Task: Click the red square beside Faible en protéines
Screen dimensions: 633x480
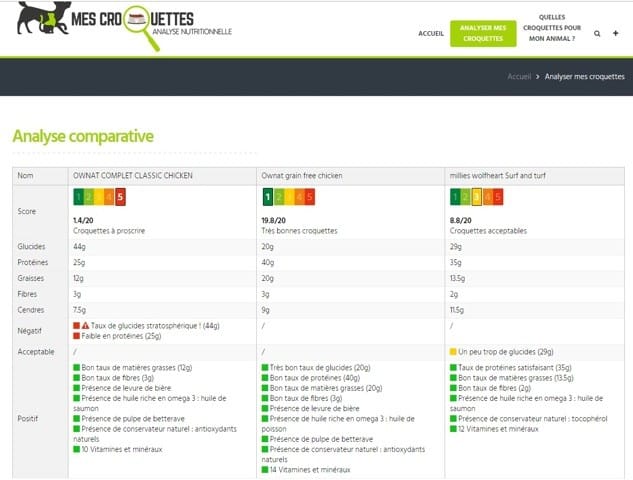Action: [x=76, y=336]
